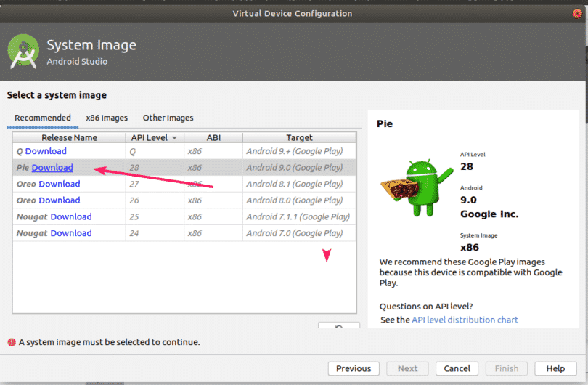This screenshot has width=588, height=385.
Task: Click the 'Select a system image' heading
Action: 57,95
